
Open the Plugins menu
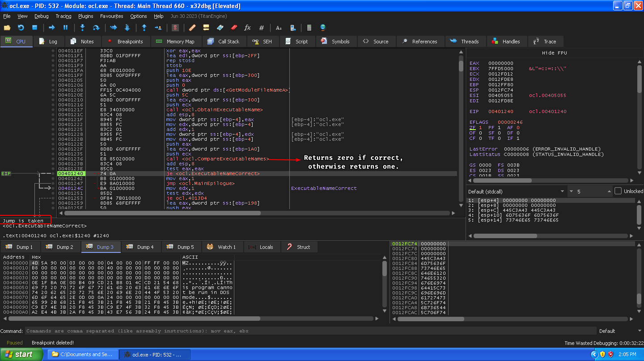85,16
